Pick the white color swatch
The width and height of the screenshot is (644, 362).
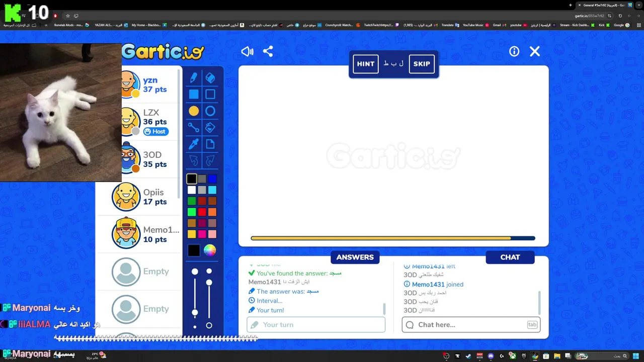pos(192,190)
